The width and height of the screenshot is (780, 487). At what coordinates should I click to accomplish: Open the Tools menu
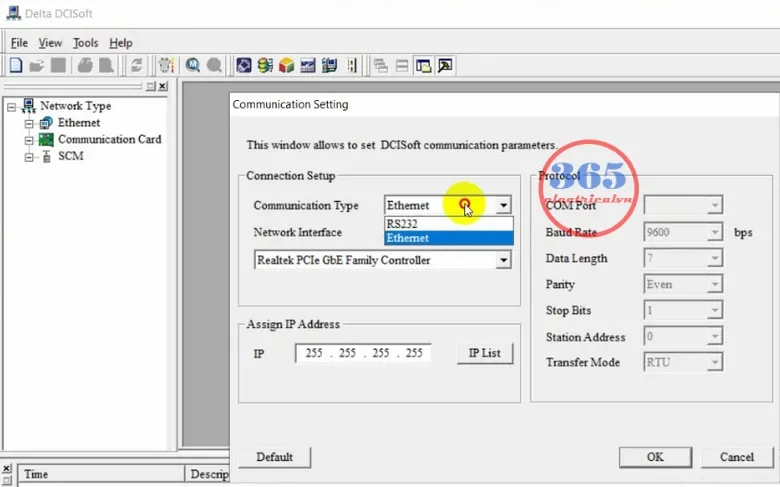pyautogui.click(x=86, y=43)
